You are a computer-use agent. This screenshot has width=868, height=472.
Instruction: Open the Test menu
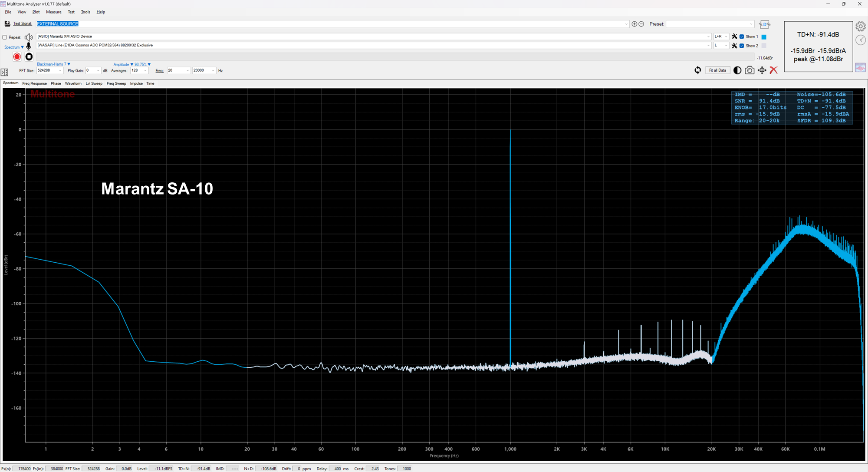(71, 12)
